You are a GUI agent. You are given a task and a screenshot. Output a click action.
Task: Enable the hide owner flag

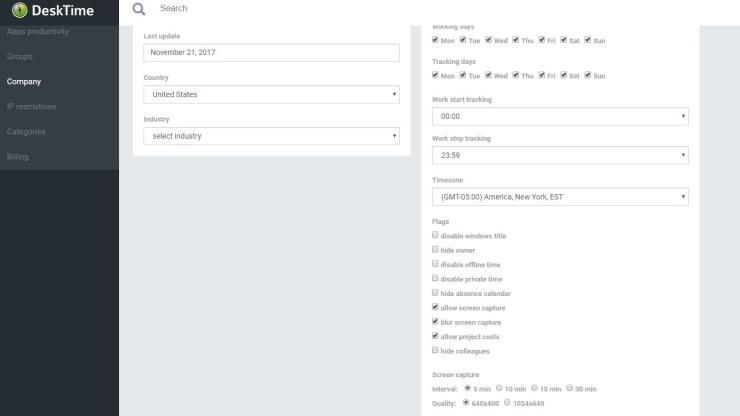[x=435, y=249]
